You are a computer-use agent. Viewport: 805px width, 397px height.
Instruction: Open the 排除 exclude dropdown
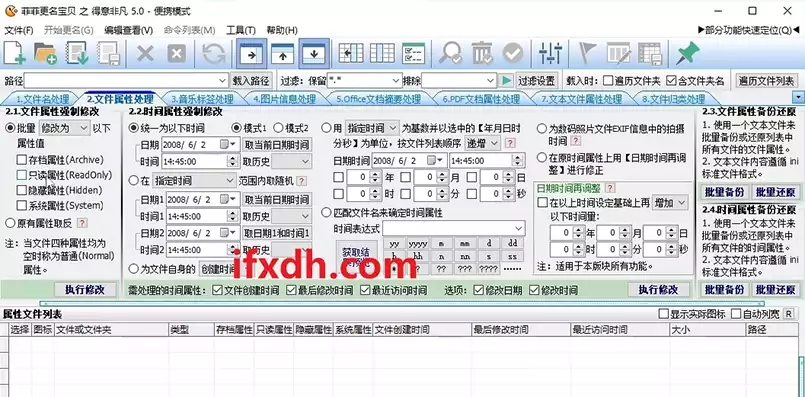[x=490, y=81]
